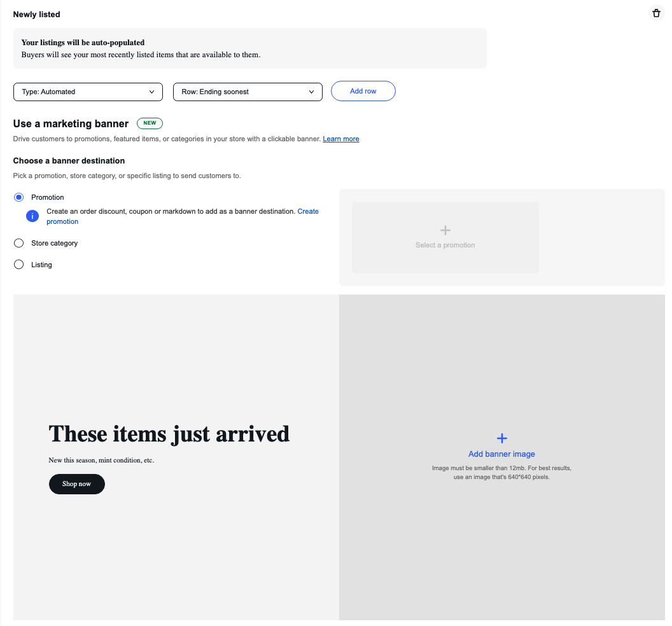The image size is (672, 626).
Task: Open the "Type: Automated" dropdown
Action: point(88,92)
